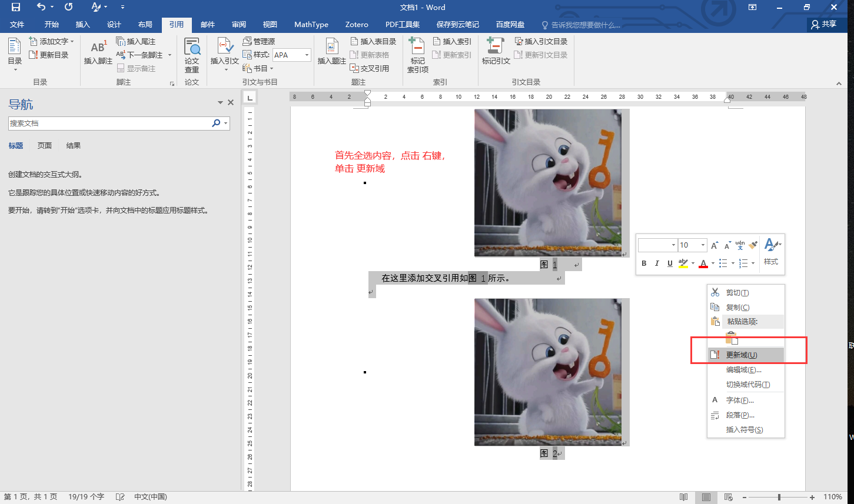Toggle Italic in the mini toolbar
This screenshot has height=504, width=854.
[x=657, y=263]
